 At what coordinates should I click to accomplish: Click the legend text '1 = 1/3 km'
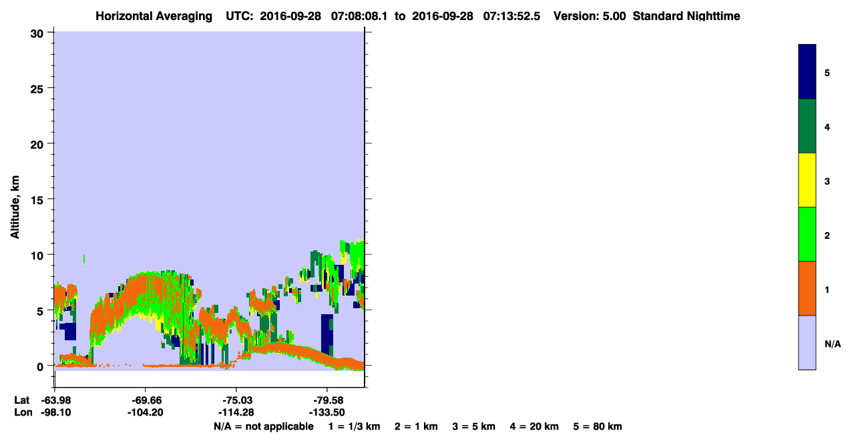pos(354,426)
